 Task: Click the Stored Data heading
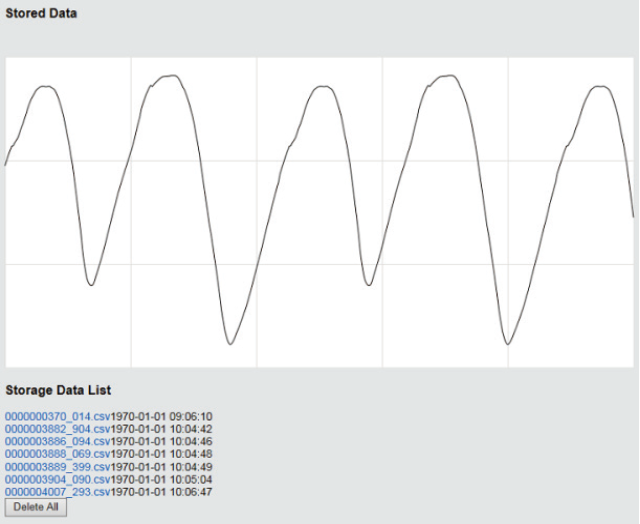(x=41, y=14)
